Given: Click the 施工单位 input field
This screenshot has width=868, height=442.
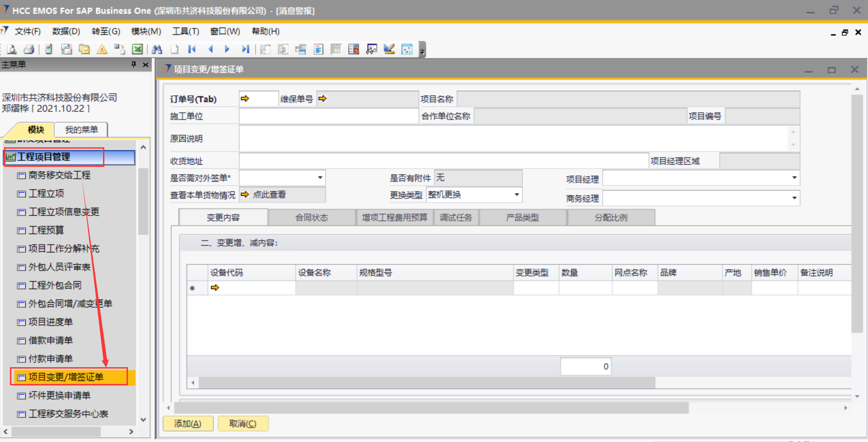Looking at the screenshot, I should [329, 117].
